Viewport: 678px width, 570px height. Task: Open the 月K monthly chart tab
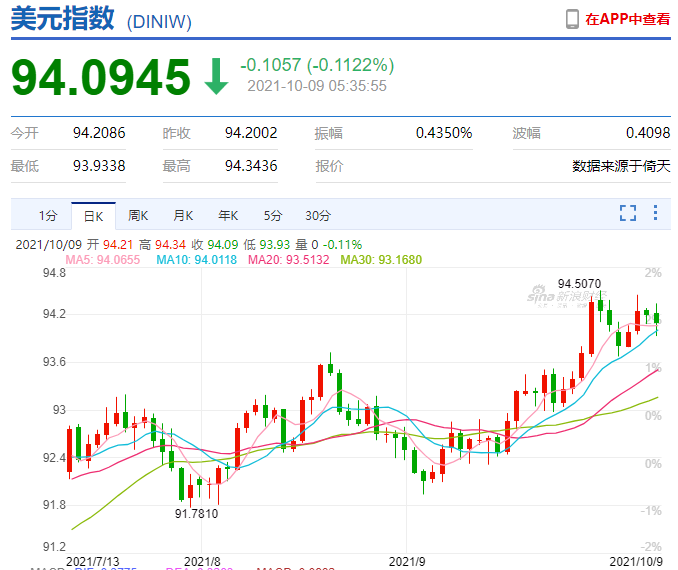pos(183,215)
